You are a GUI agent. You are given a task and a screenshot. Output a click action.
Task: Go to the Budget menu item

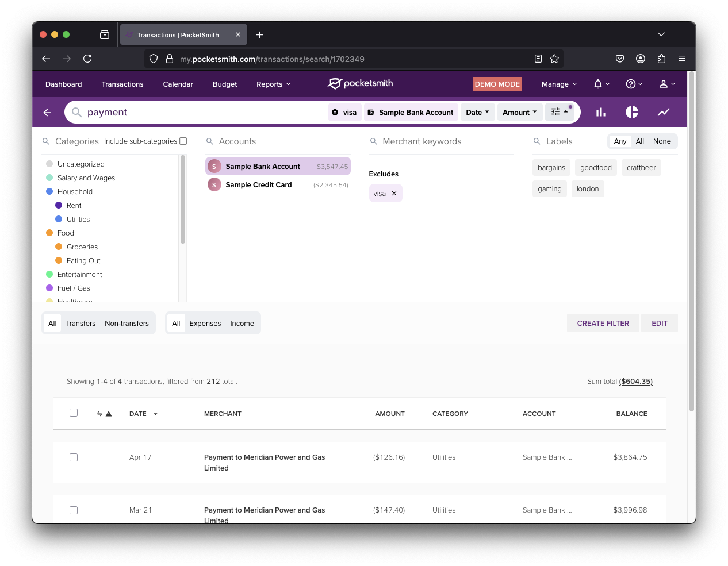pyautogui.click(x=225, y=84)
